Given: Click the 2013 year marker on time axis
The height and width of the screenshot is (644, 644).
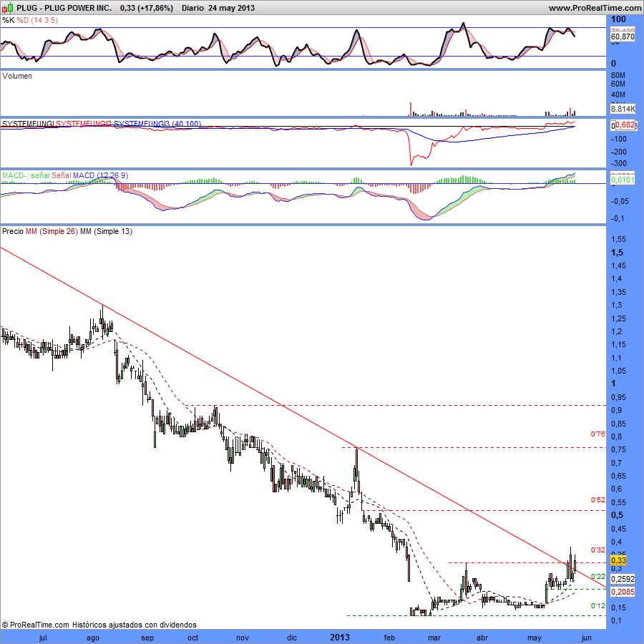Looking at the screenshot, I should tap(340, 637).
